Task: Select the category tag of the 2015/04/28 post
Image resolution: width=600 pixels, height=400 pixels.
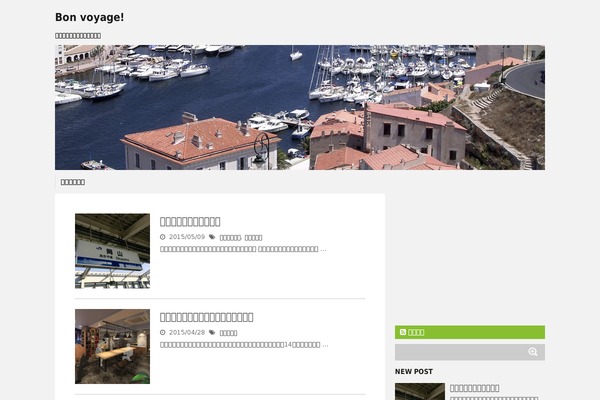Action: pyautogui.click(x=228, y=333)
